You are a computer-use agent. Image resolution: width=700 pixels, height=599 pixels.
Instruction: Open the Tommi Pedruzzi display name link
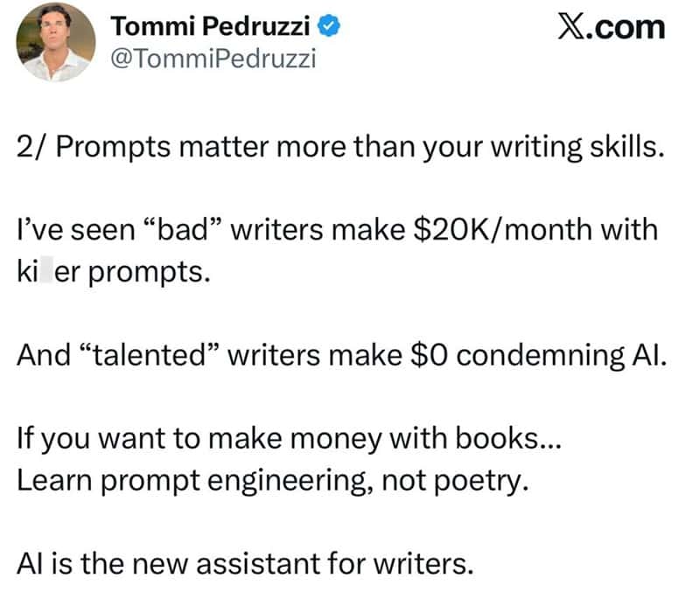click(210, 26)
